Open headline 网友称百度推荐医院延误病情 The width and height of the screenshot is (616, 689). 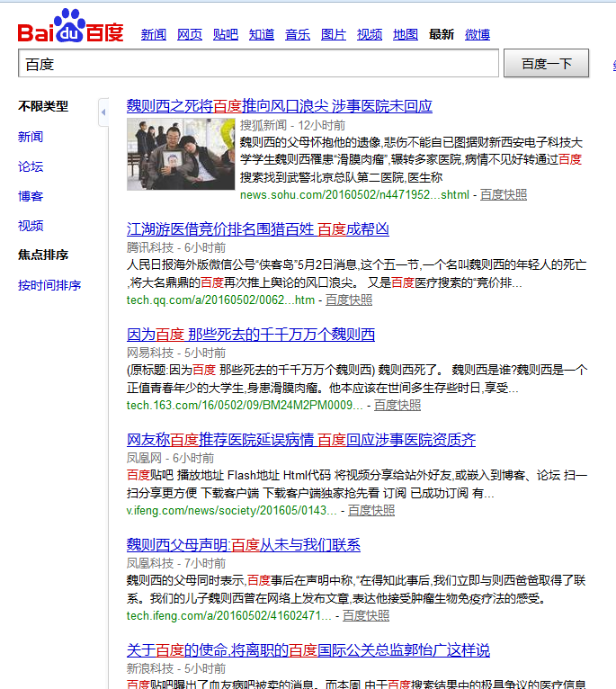click(301, 440)
